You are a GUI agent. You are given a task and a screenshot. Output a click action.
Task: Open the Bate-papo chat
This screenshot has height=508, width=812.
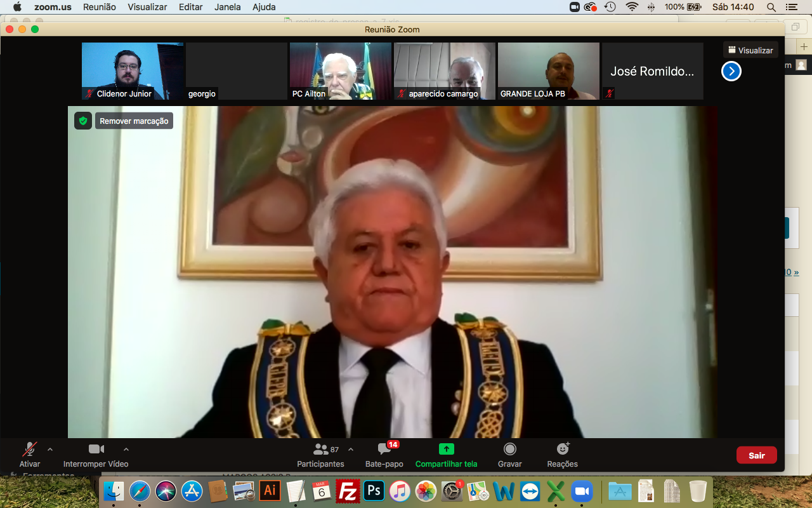(x=384, y=455)
